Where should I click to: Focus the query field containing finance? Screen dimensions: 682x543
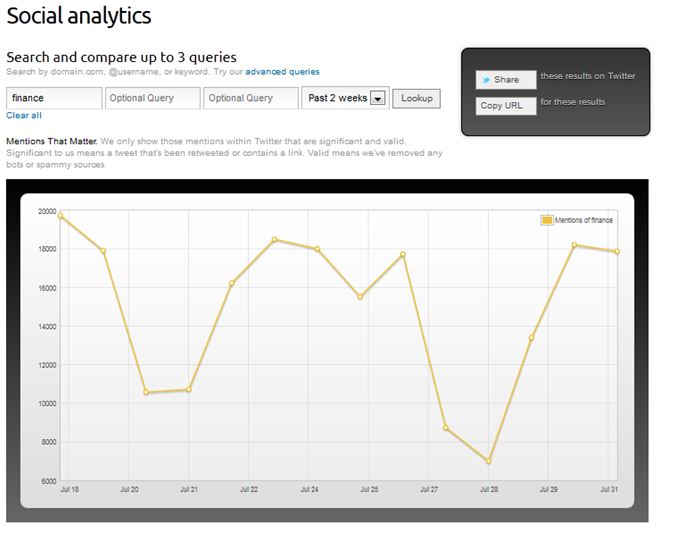[54, 98]
